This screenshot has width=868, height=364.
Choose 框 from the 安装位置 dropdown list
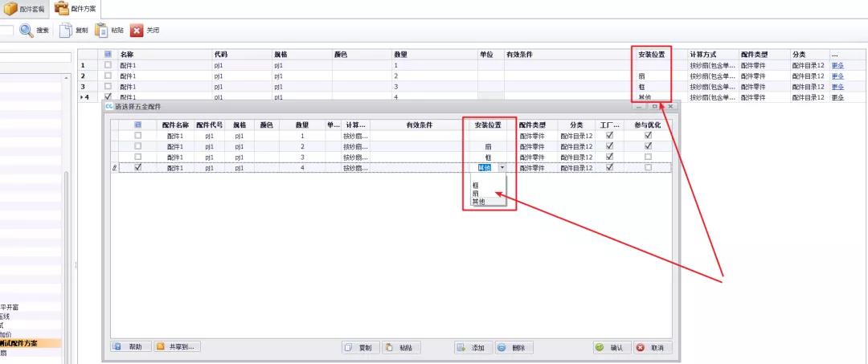pyautogui.click(x=476, y=186)
